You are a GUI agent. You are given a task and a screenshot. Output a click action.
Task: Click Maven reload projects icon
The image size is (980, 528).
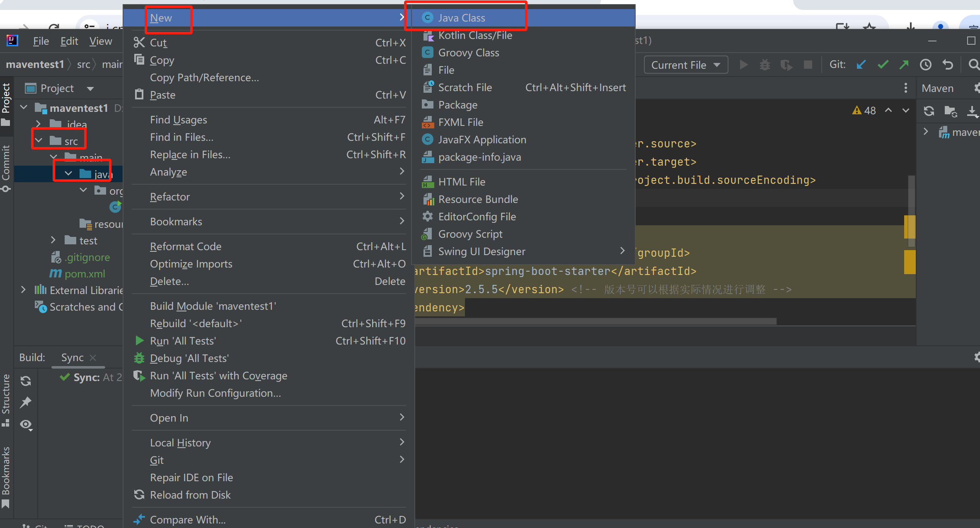929,111
